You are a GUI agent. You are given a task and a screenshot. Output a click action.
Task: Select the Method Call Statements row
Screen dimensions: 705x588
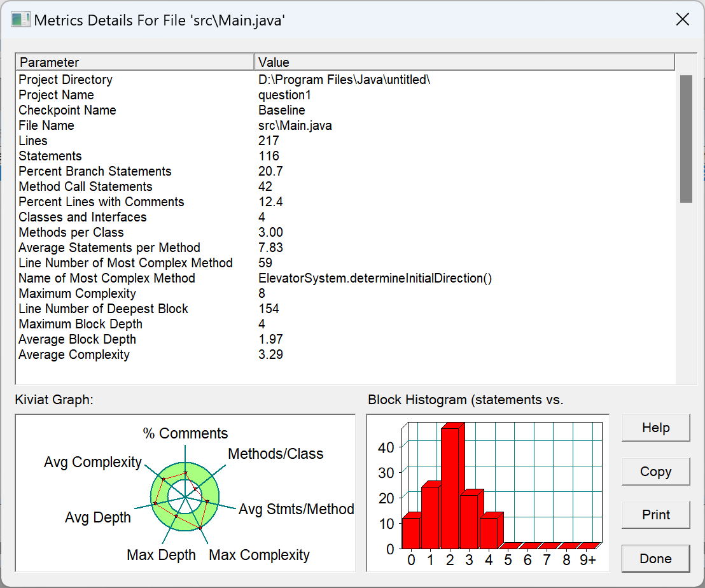[346, 186]
